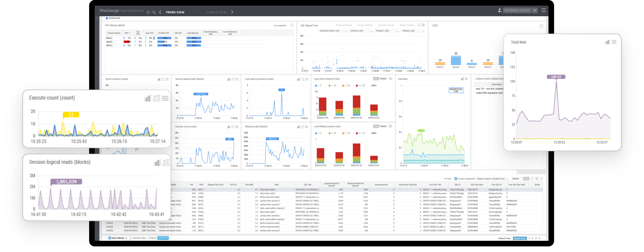The image size is (644, 252).
Task: Switch to the TREND VIEW tab
Action: pos(175,12)
